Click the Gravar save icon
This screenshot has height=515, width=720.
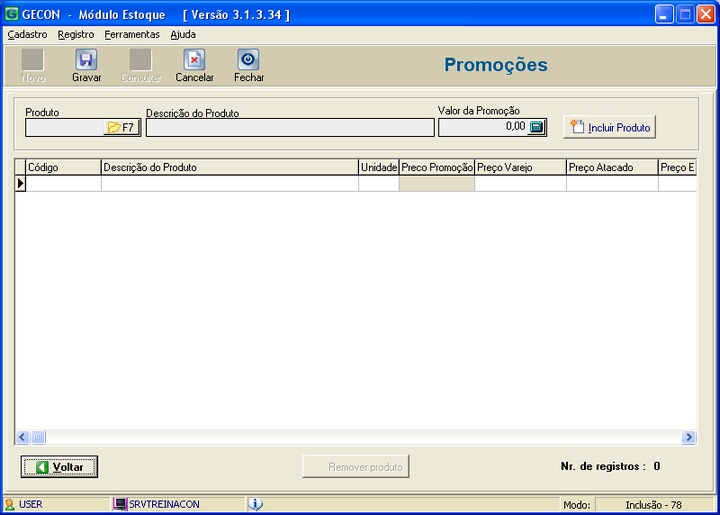click(x=86, y=60)
